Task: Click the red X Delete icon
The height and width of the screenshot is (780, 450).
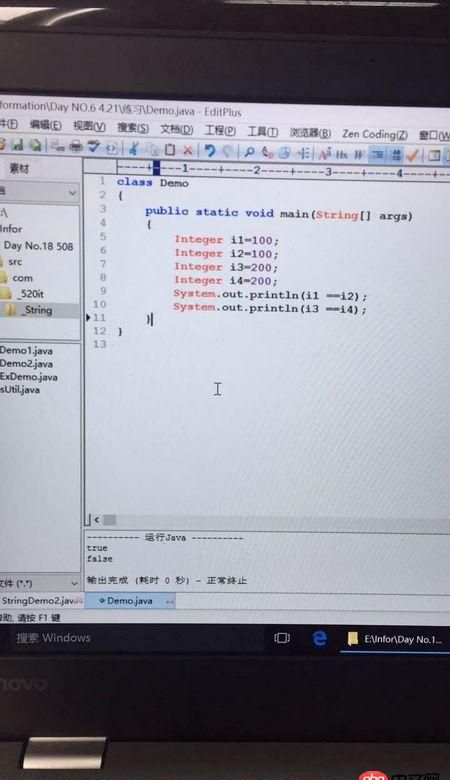Action: click(x=187, y=150)
